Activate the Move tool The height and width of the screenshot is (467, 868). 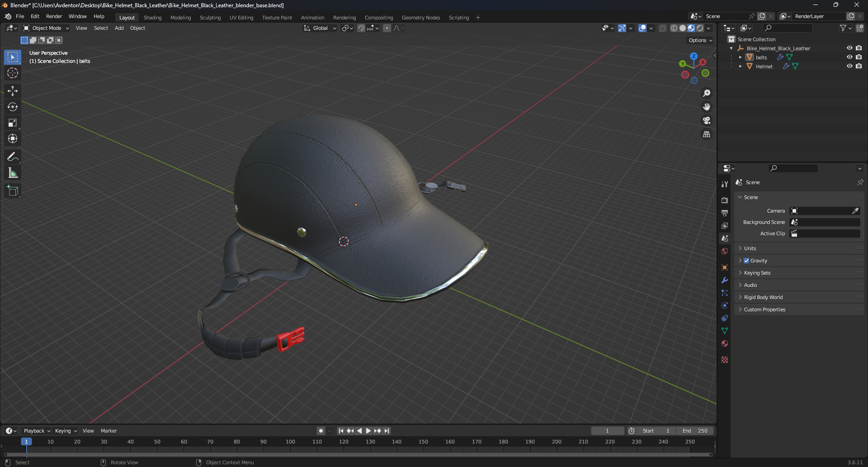click(x=13, y=91)
